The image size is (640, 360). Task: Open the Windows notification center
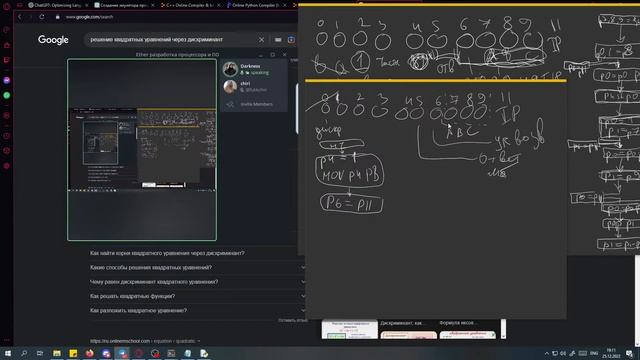629,353
